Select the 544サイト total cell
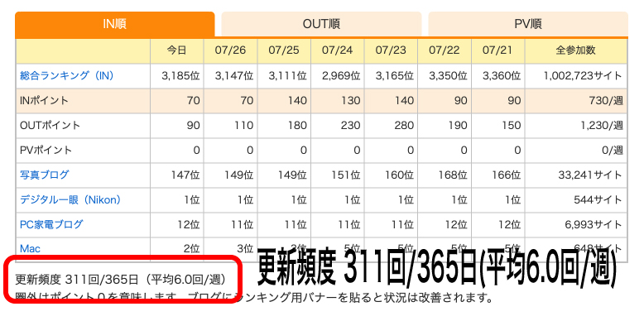The image size is (644, 321). [576, 200]
